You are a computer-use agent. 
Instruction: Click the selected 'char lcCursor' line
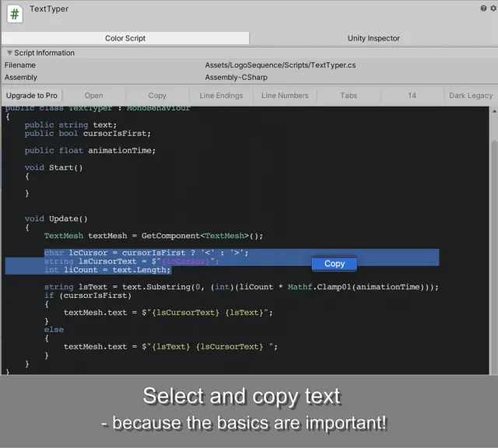pyautogui.click(x=146, y=253)
